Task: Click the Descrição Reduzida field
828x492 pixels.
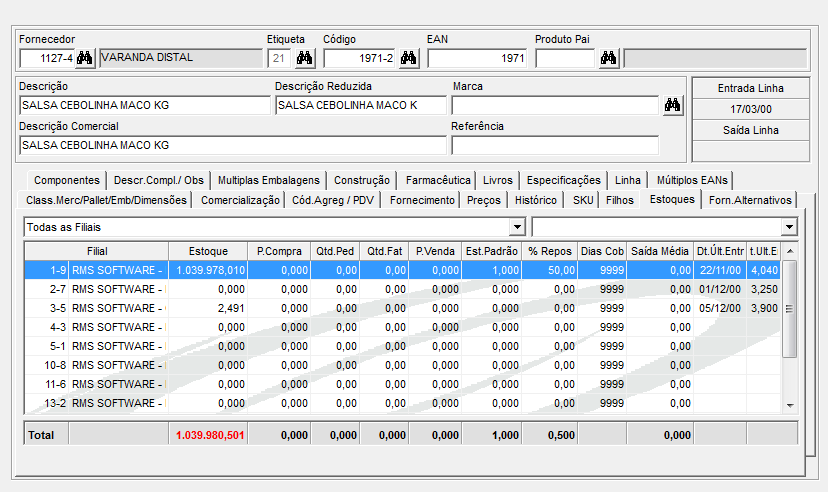Action: coord(361,105)
